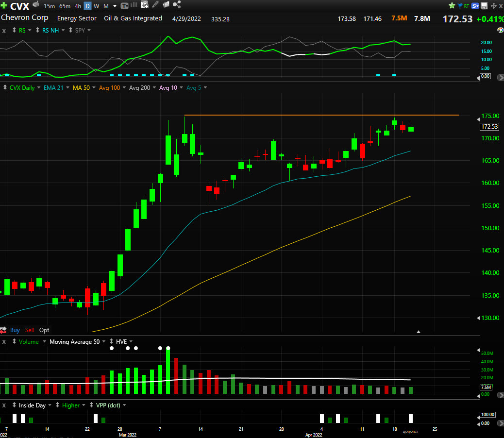Open the CVX Daily plot dropdown
504x438 pixels.
click(x=39, y=87)
